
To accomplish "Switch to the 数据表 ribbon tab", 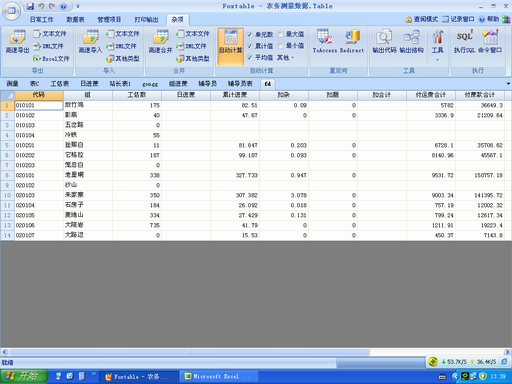I will coord(75,20).
